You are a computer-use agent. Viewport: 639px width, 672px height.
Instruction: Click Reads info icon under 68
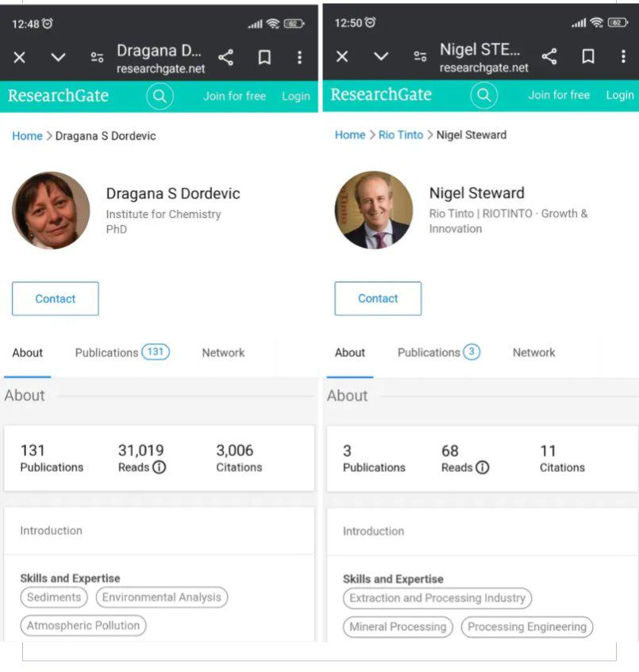(x=482, y=467)
